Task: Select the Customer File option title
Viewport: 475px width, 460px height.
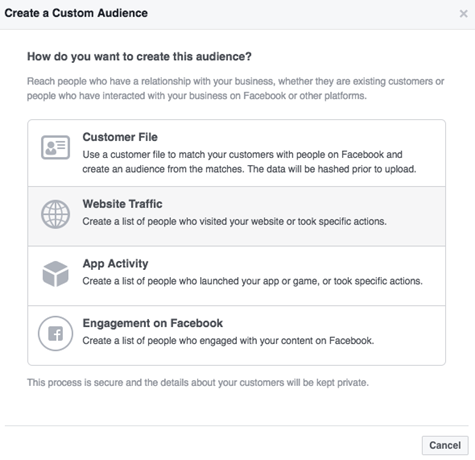Action: (x=120, y=137)
